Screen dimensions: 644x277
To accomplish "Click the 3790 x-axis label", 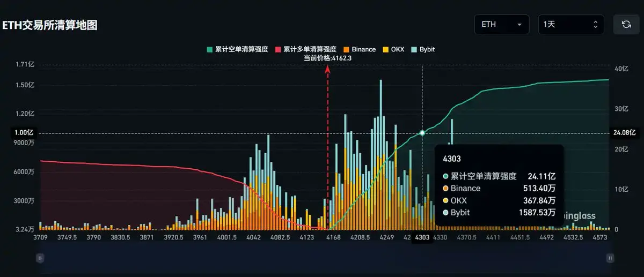I will (94, 237).
